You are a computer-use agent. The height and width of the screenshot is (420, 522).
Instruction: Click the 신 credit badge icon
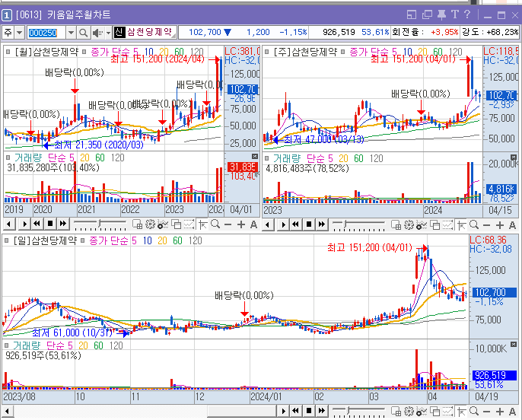coord(119,32)
